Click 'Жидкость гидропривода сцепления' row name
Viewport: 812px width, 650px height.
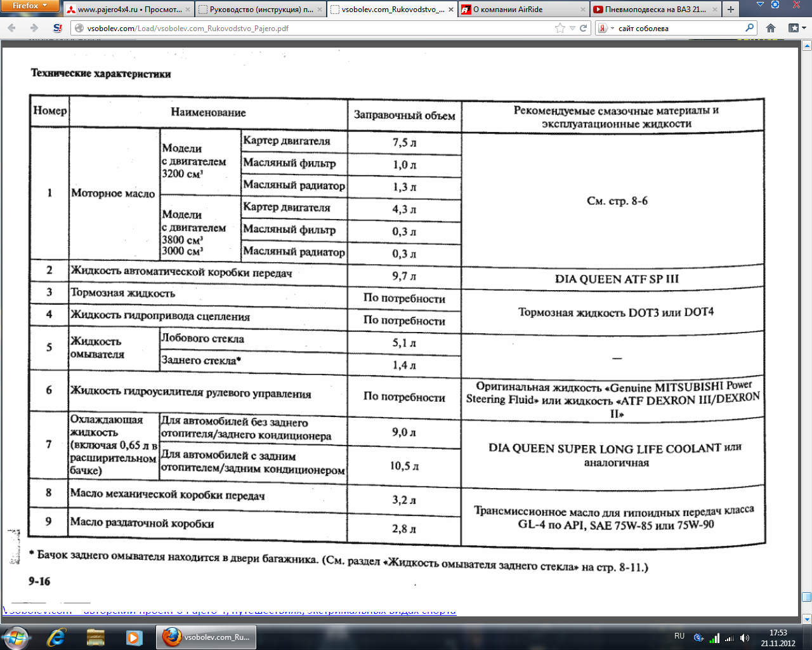coord(160,315)
